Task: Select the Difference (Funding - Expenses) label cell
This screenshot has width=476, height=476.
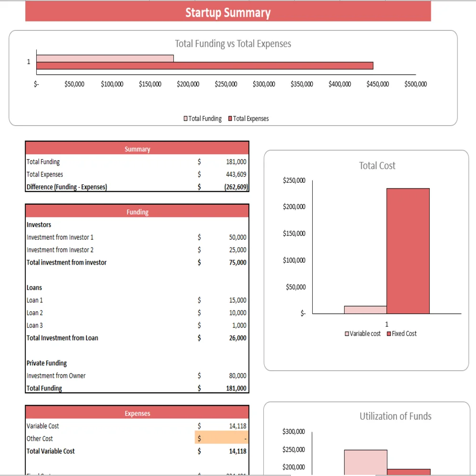Action: (x=67, y=187)
